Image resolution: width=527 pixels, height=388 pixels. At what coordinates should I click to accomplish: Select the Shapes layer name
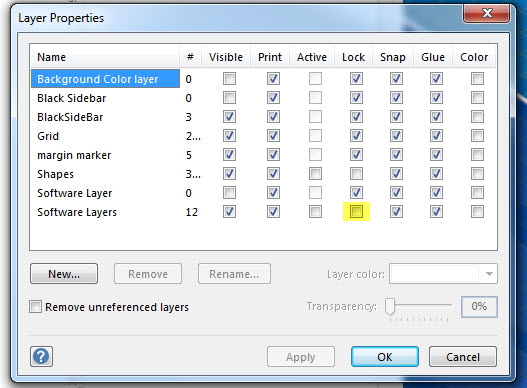55,174
